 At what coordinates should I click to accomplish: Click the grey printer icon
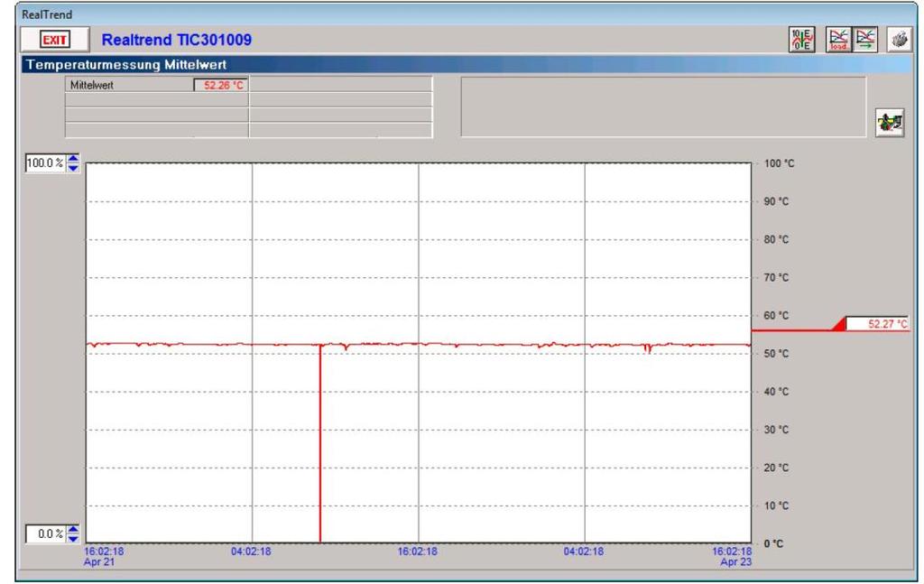pyautogui.click(x=900, y=40)
